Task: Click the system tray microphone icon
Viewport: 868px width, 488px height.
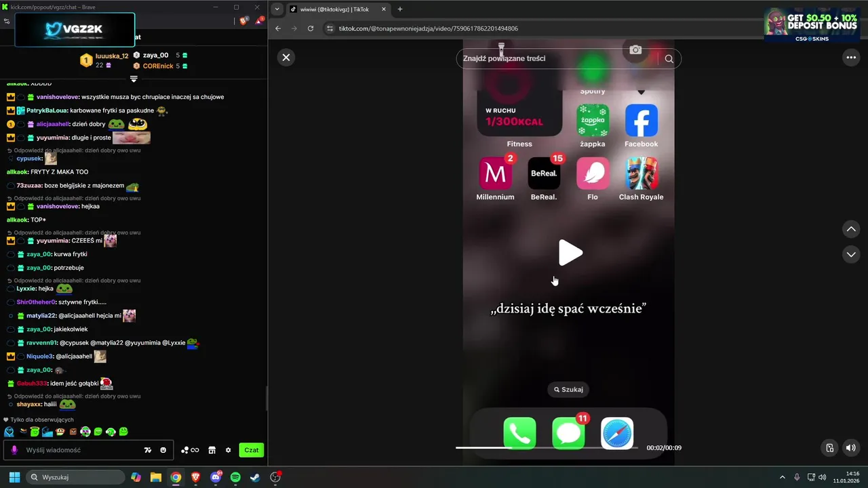Action: (797, 477)
